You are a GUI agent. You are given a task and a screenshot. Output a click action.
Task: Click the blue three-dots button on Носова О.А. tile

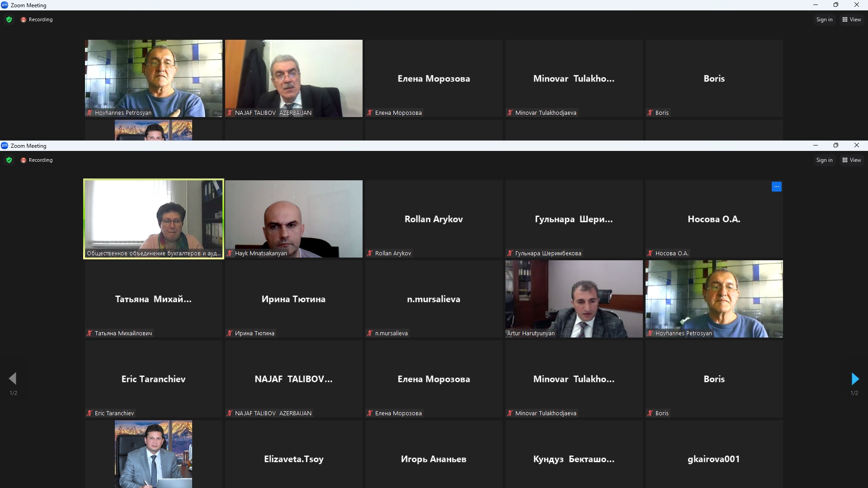(776, 187)
